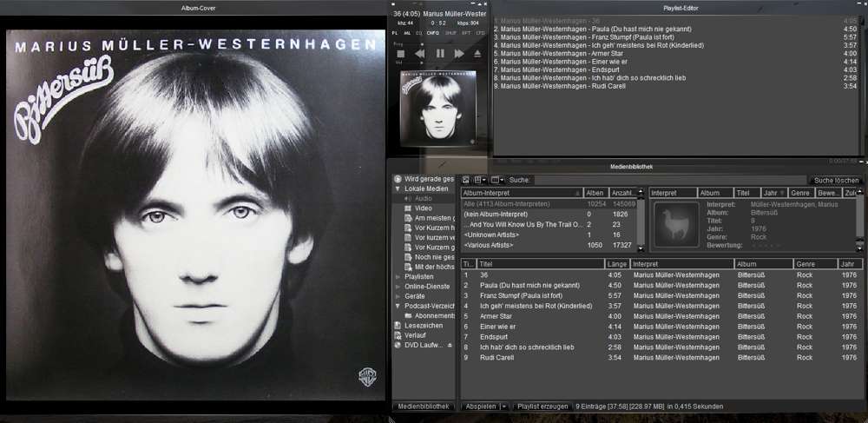Eject the DVD Laufwerk drive
Screen dimensions: 868x423
[450, 345]
